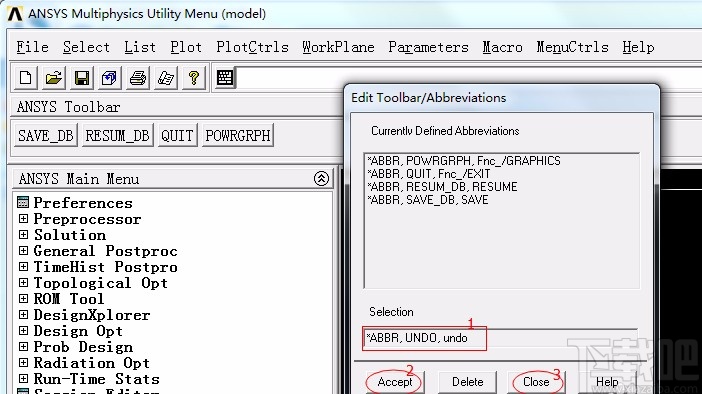Open the PlotCtrls menu
Image resolution: width=702 pixels, height=394 pixels.
pos(252,47)
